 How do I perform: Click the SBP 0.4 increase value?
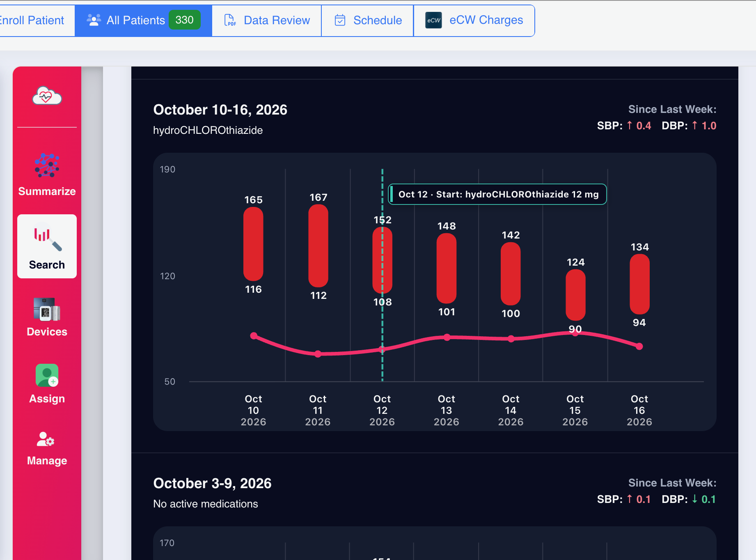(x=639, y=126)
